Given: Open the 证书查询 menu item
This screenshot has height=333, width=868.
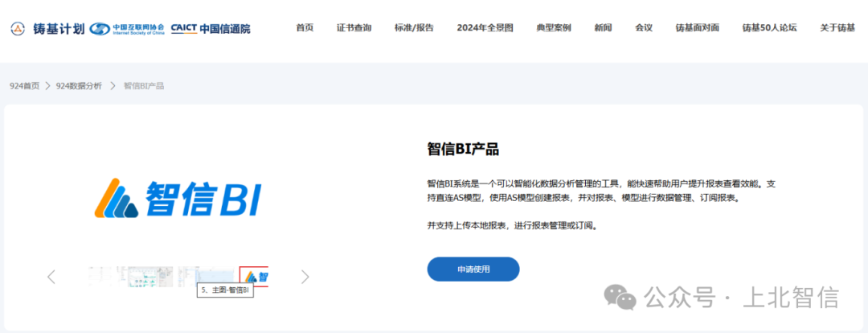Looking at the screenshot, I should point(354,27).
